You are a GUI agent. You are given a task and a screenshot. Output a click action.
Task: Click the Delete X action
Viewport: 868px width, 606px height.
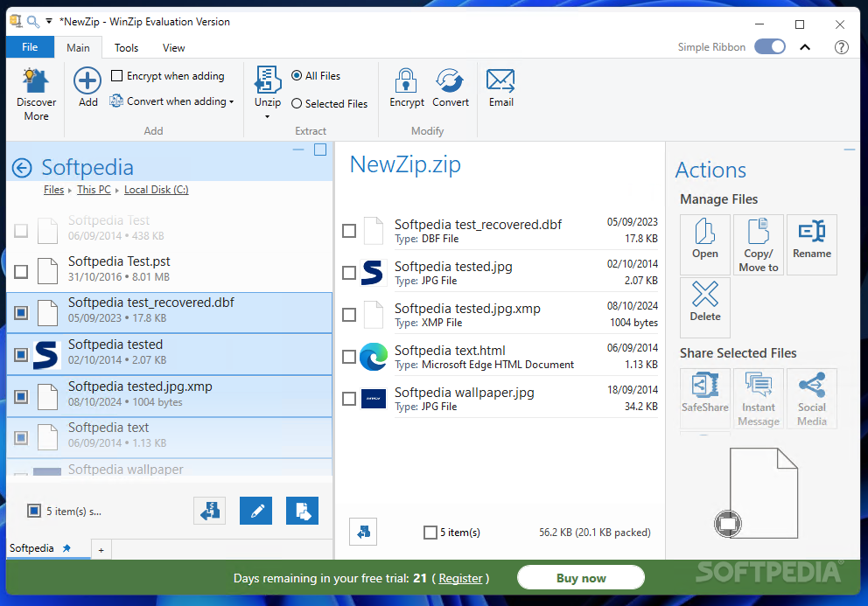click(704, 307)
